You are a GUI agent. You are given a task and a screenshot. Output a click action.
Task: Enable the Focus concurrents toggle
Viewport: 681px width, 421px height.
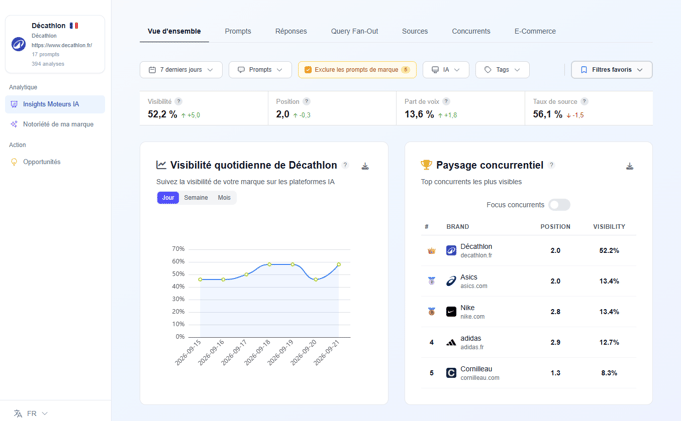[559, 205]
